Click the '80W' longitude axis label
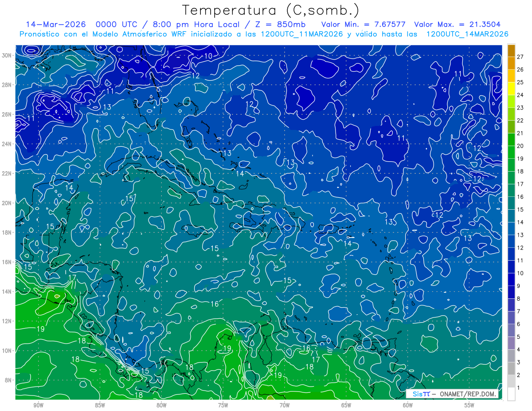 pos(161,405)
